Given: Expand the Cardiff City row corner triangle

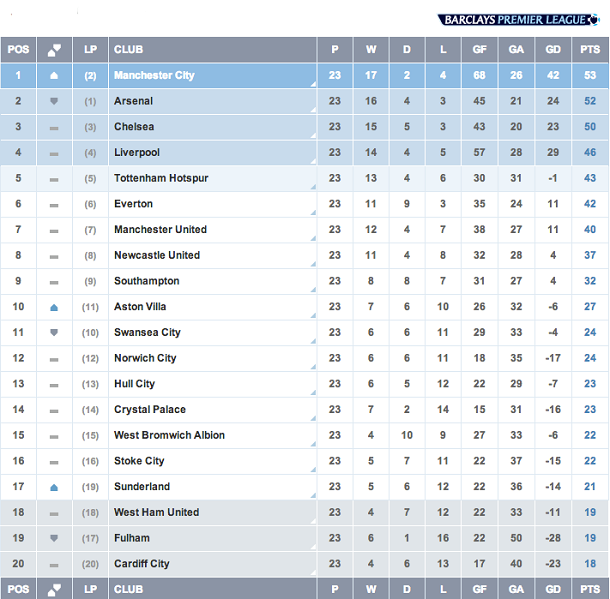Looking at the screenshot, I should click(x=313, y=573).
